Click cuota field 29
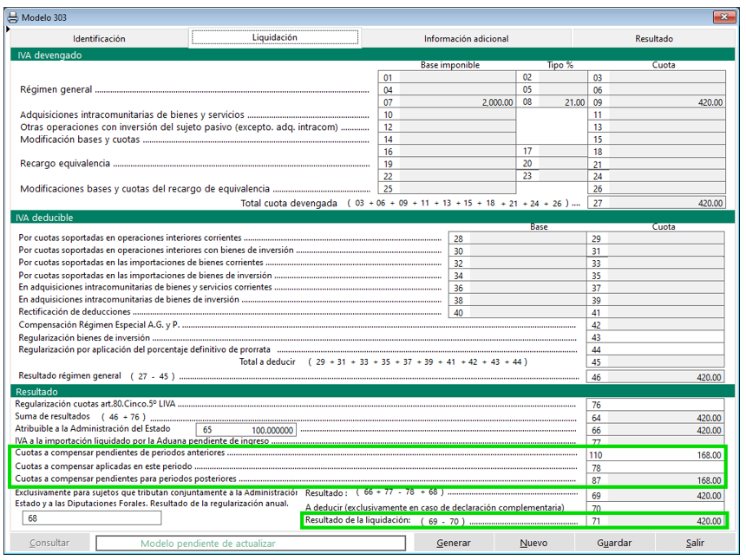Screen dimensions: 746x560 tap(655, 238)
